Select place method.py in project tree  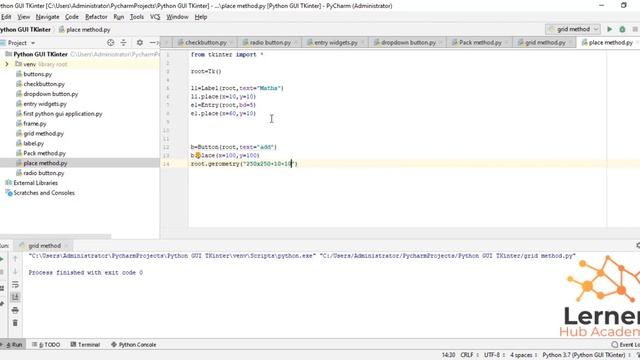pos(45,163)
